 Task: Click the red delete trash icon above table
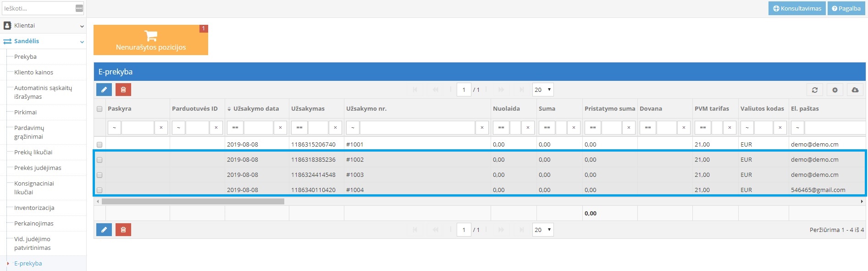[123, 90]
